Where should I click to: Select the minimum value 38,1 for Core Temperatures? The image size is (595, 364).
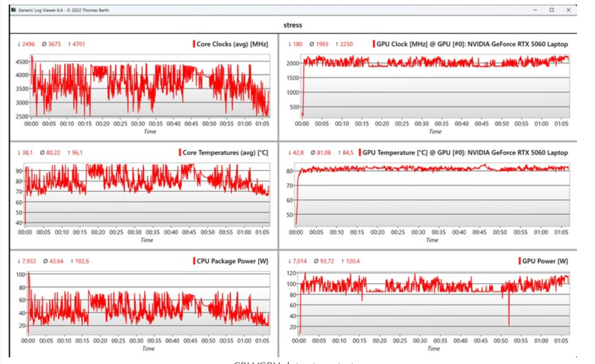point(27,152)
